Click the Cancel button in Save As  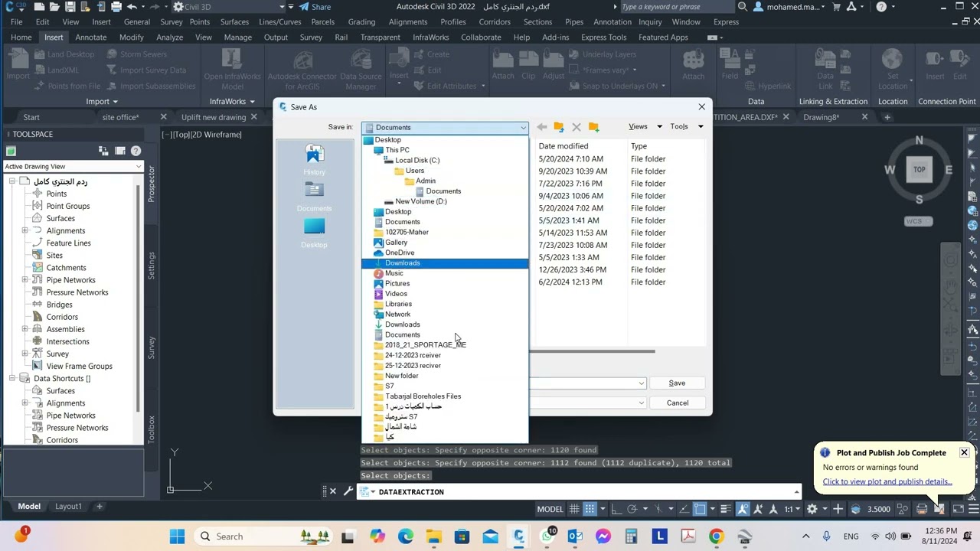tap(677, 403)
